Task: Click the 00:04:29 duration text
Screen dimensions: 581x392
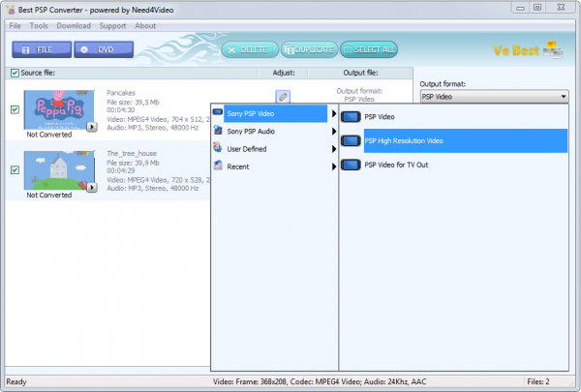Action: pos(120,170)
